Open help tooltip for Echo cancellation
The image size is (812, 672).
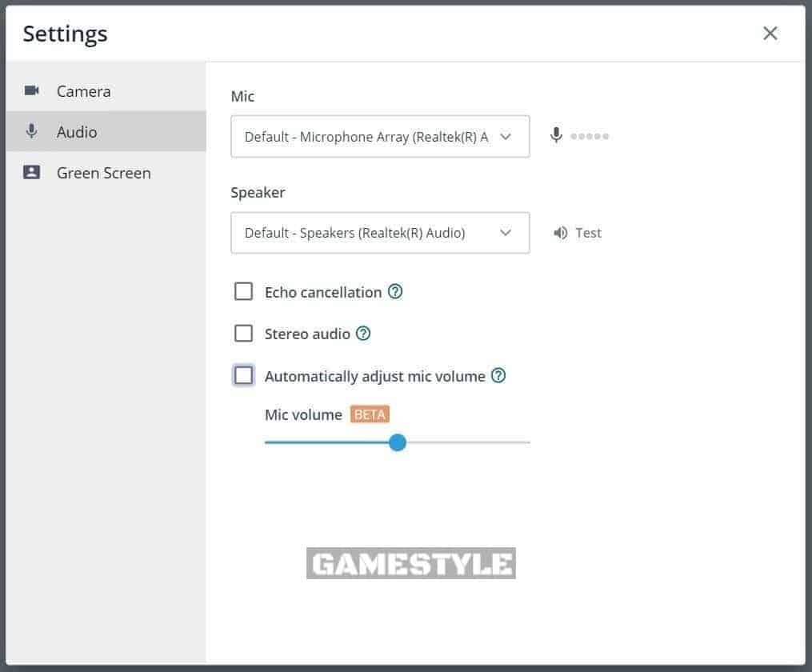[395, 291]
